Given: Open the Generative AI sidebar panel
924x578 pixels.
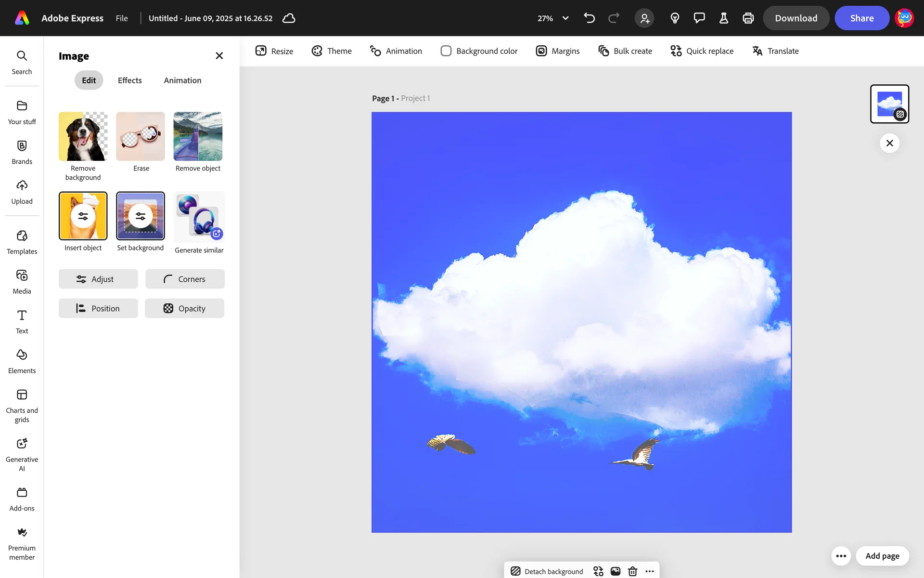Looking at the screenshot, I should [22, 454].
